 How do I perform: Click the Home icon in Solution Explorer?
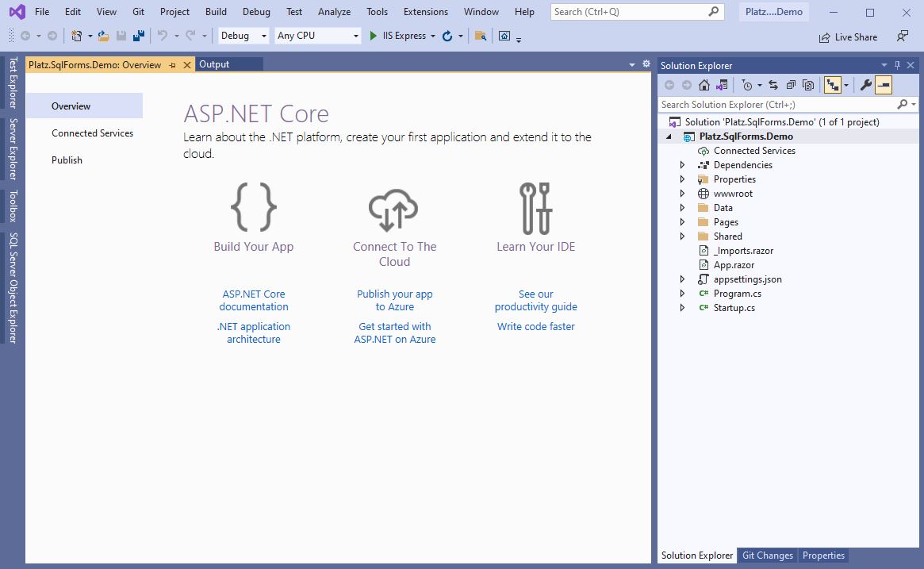tap(704, 86)
